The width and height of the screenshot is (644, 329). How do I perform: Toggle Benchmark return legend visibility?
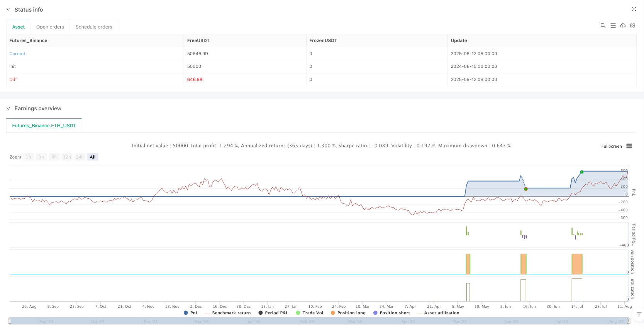228,313
